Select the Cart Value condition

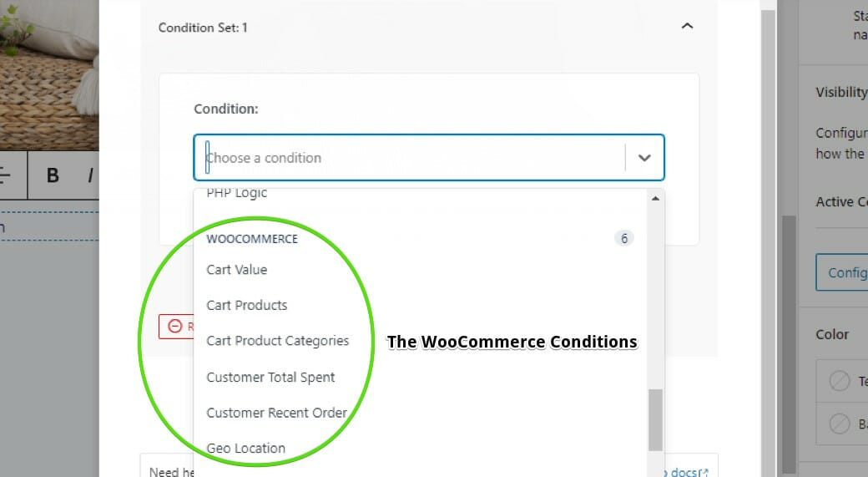pyautogui.click(x=236, y=270)
